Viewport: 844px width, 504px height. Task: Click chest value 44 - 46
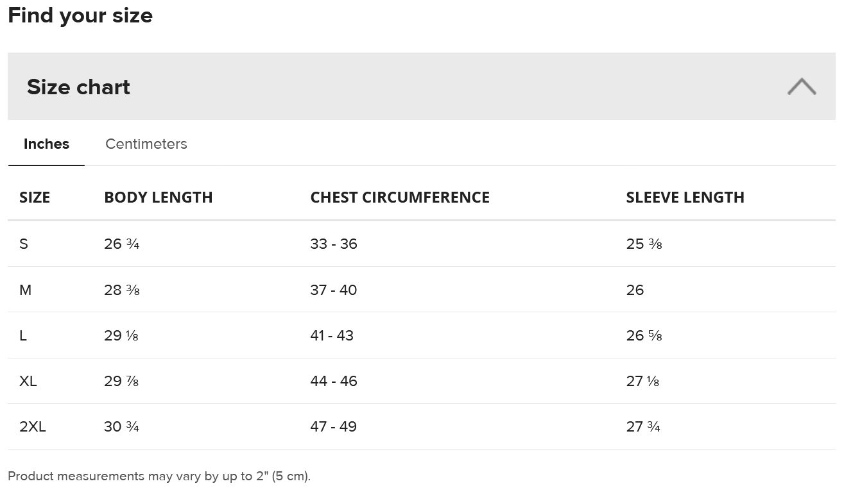(x=333, y=382)
